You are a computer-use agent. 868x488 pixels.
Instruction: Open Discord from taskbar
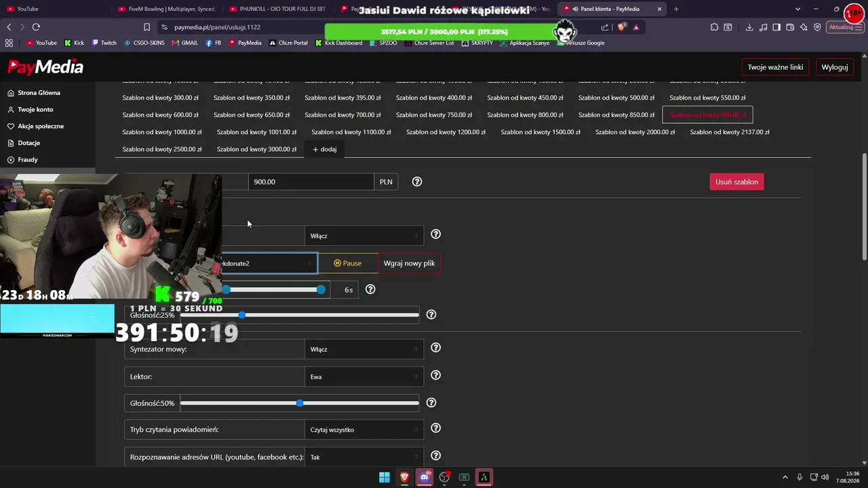click(x=425, y=477)
